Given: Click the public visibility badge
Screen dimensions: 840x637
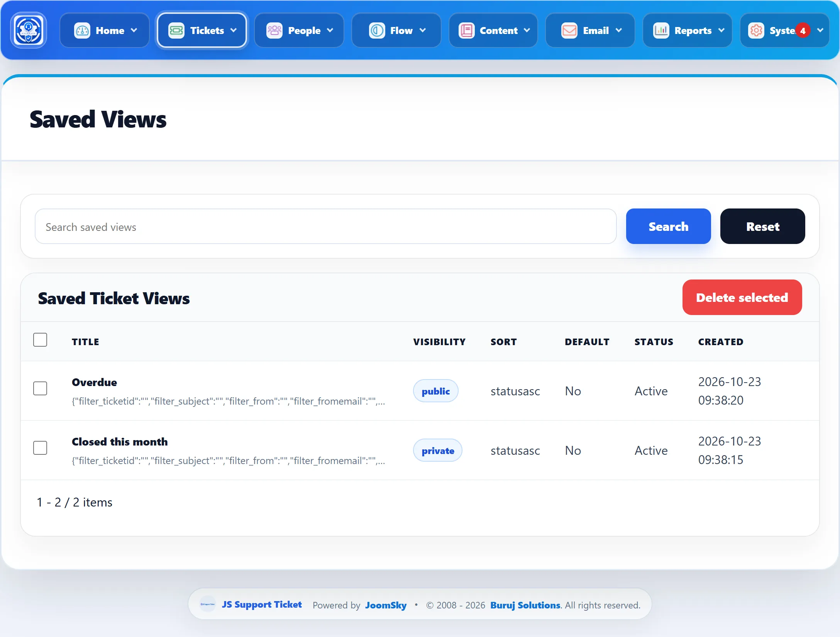Looking at the screenshot, I should tap(435, 391).
